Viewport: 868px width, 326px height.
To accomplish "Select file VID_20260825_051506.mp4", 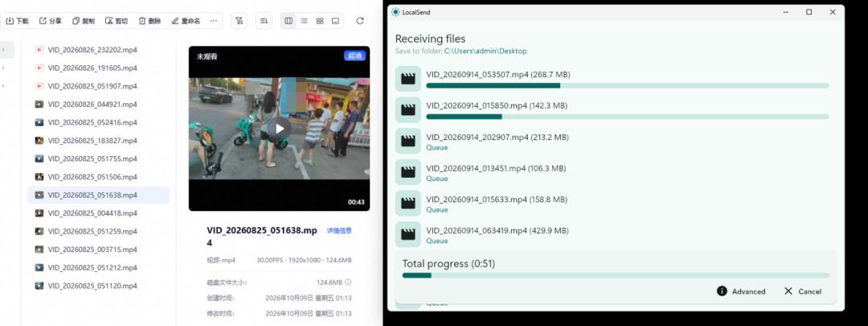I will 99,177.
